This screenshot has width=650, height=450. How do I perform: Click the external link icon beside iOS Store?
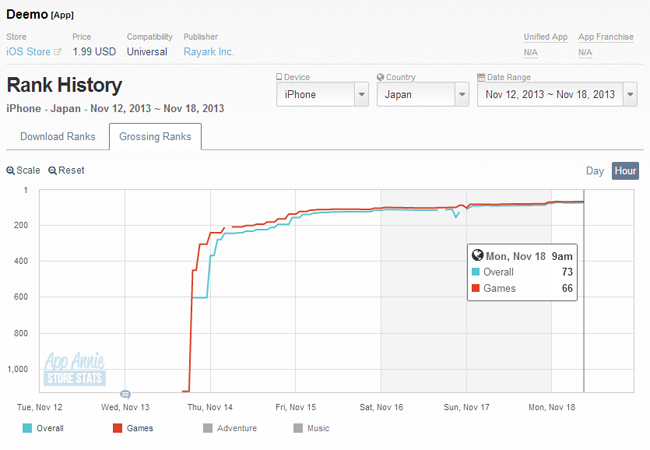[x=58, y=52]
